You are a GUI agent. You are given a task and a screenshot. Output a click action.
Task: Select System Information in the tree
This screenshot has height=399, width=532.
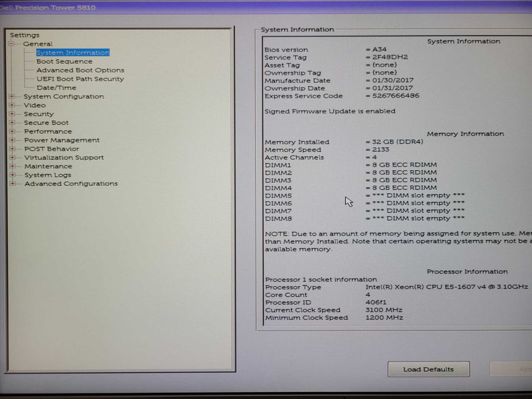(72, 52)
